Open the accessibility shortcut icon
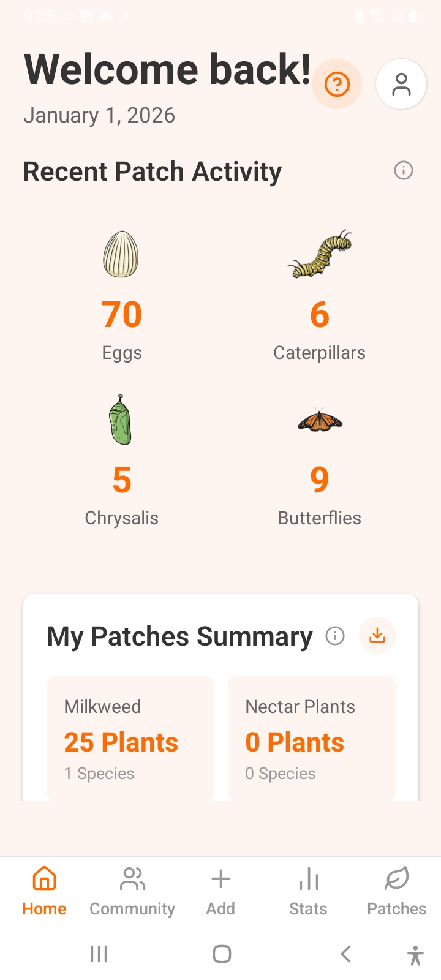The width and height of the screenshot is (441, 980). pyautogui.click(x=415, y=955)
